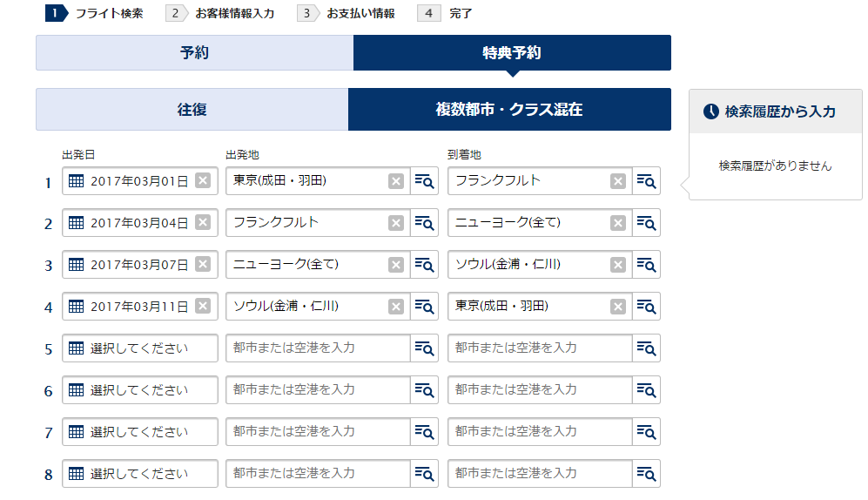This screenshot has width=868, height=500.
Task: Select departure date for row 8
Action: click(140, 473)
